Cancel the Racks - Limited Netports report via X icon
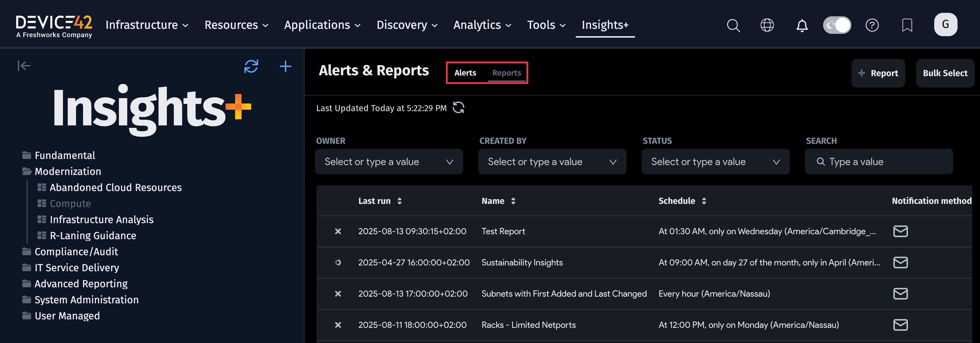The height and width of the screenshot is (343, 980). point(338,325)
